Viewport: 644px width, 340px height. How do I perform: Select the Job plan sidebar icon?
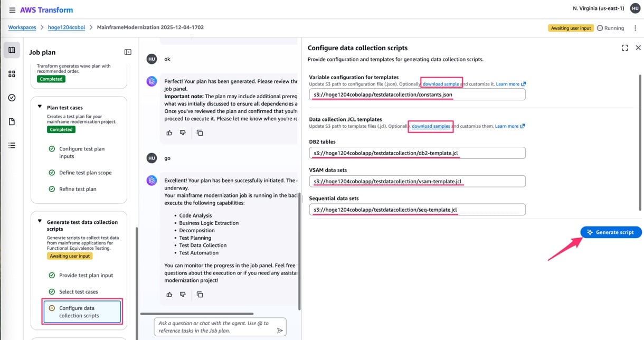tap(12, 50)
